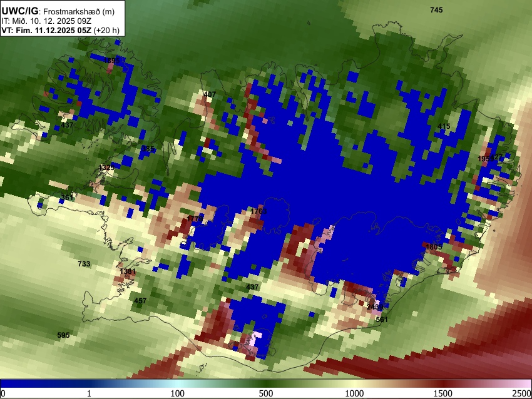Click the 407 value label
The width and height of the screenshot is (532, 399).
coord(209,94)
